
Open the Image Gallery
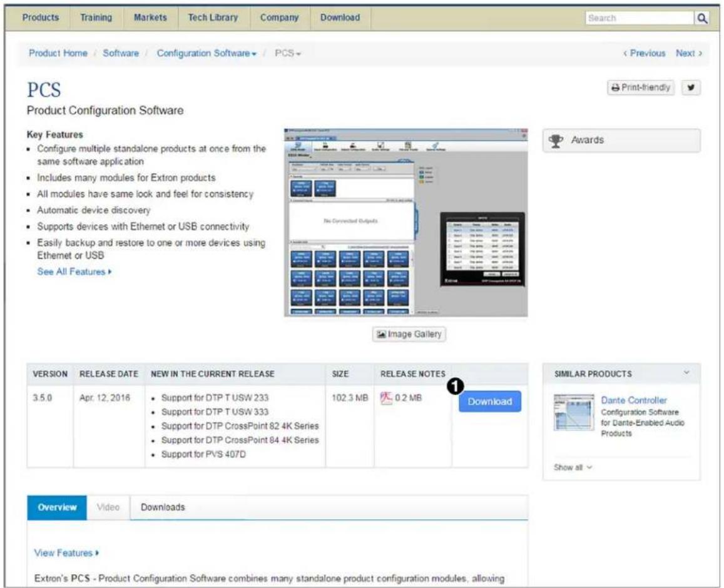[x=409, y=334]
